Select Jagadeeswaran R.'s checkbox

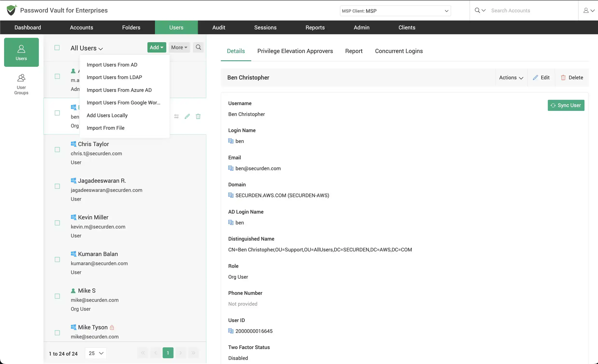[57, 186]
